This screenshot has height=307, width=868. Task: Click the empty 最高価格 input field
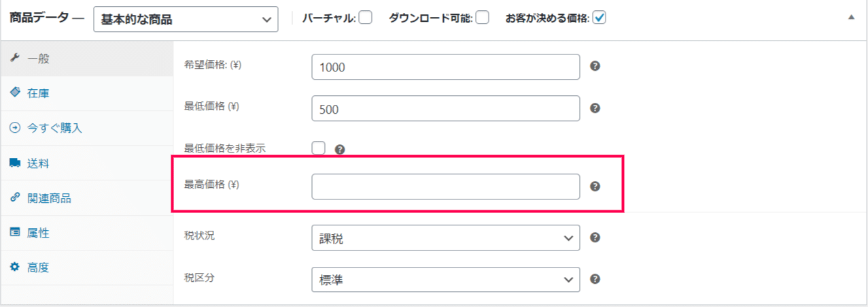[x=446, y=187]
